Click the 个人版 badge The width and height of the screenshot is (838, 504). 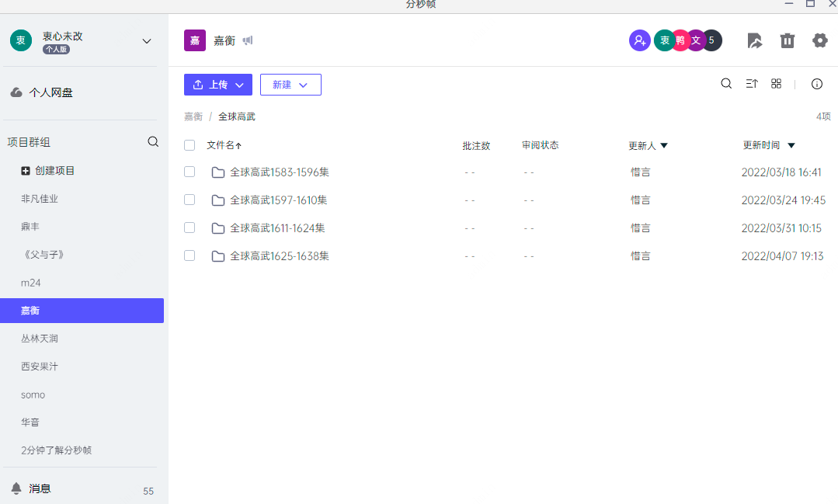click(x=56, y=49)
